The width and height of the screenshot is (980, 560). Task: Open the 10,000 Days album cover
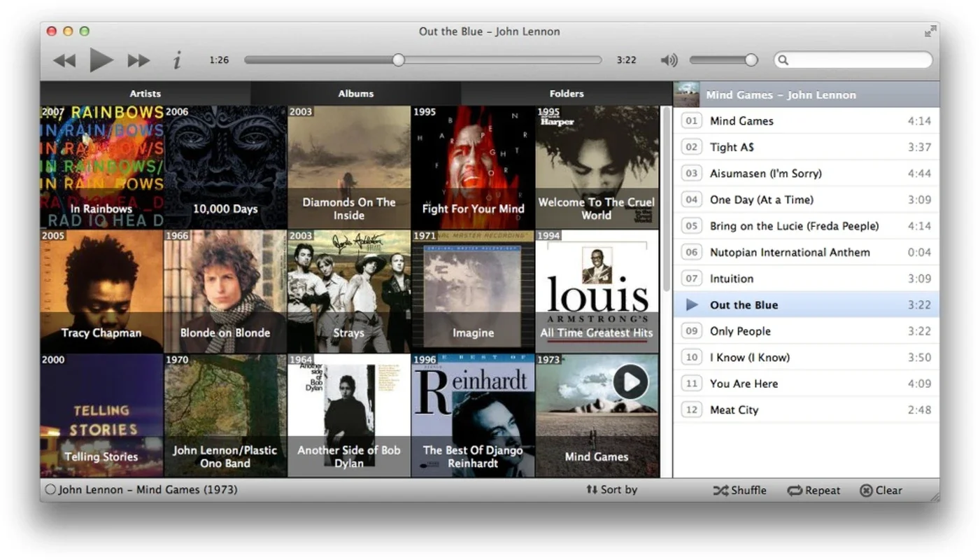point(225,167)
